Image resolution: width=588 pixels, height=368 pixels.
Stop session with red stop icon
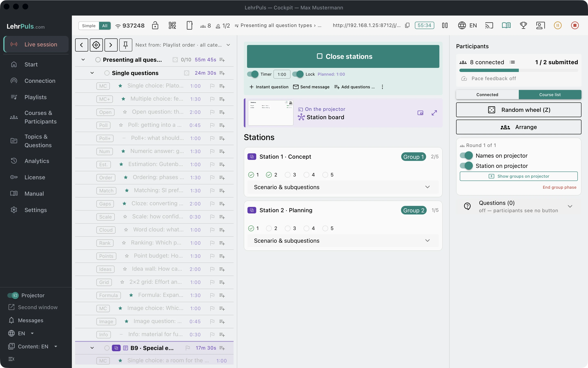pyautogui.click(x=575, y=25)
